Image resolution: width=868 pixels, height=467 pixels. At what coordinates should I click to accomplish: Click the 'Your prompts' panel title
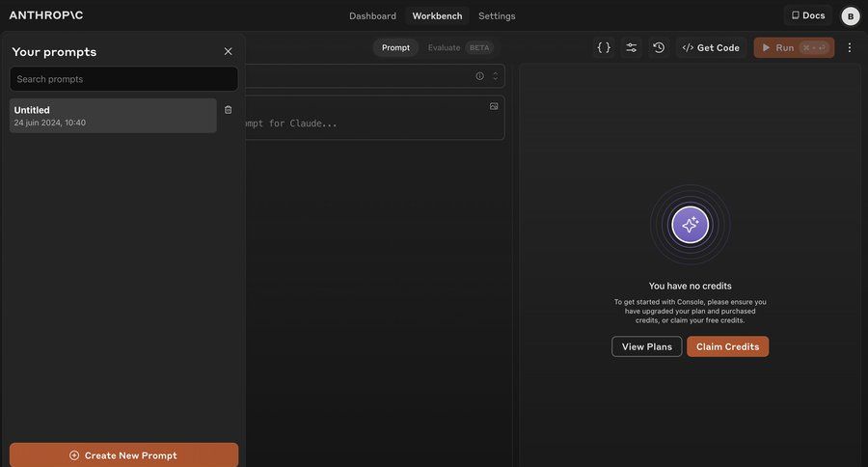click(x=54, y=52)
